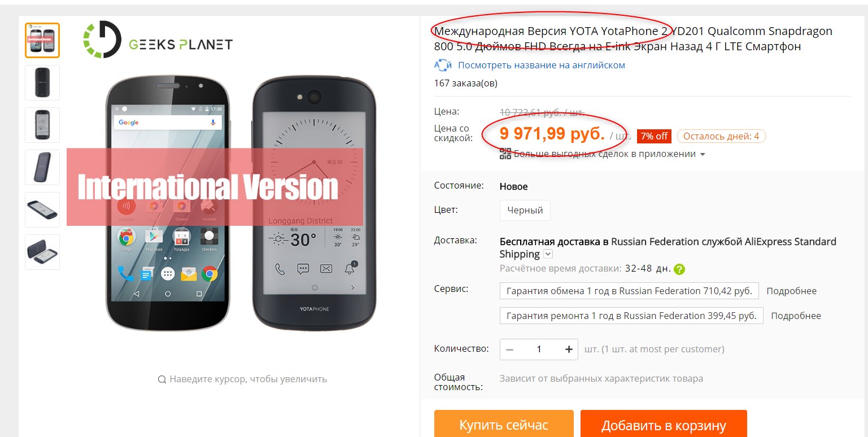
Task: Select the 710,42 руб. exchange warranty option
Action: tap(629, 291)
